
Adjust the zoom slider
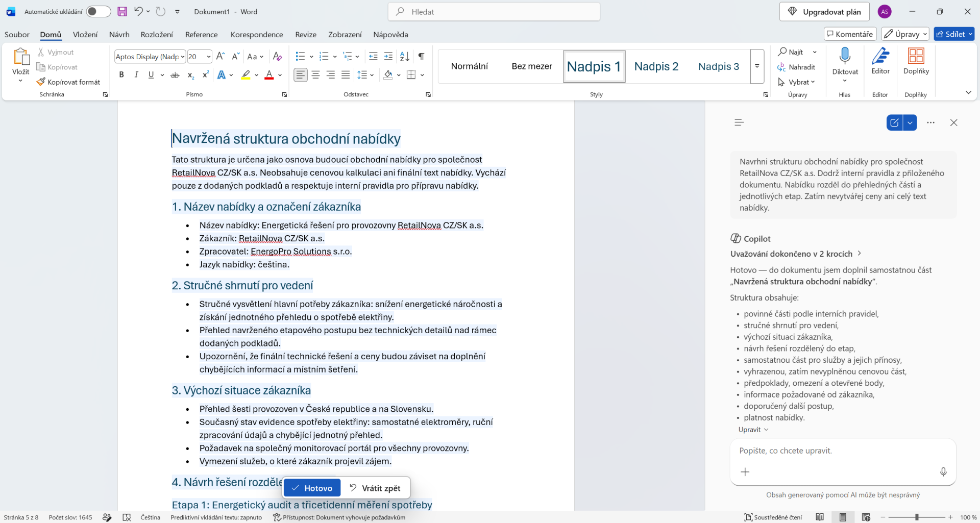[x=917, y=517]
